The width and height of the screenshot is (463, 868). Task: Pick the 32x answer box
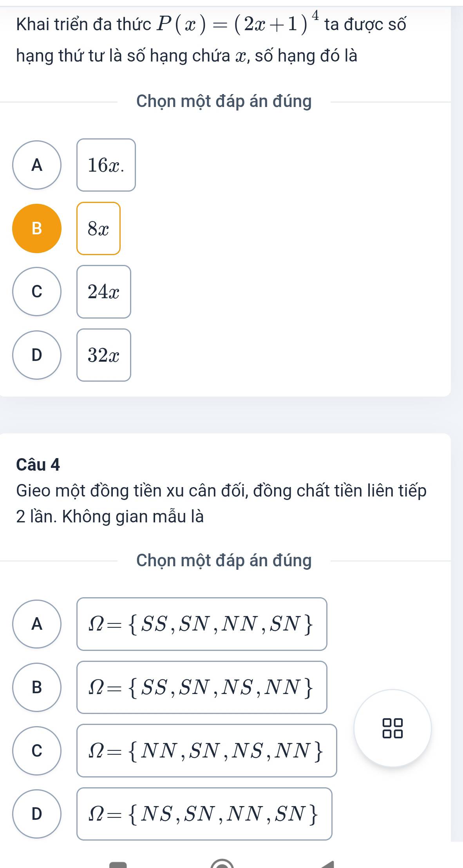[x=104, y=355]
